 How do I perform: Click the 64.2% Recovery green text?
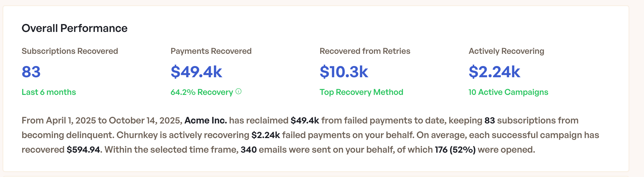tap(201, 92)
